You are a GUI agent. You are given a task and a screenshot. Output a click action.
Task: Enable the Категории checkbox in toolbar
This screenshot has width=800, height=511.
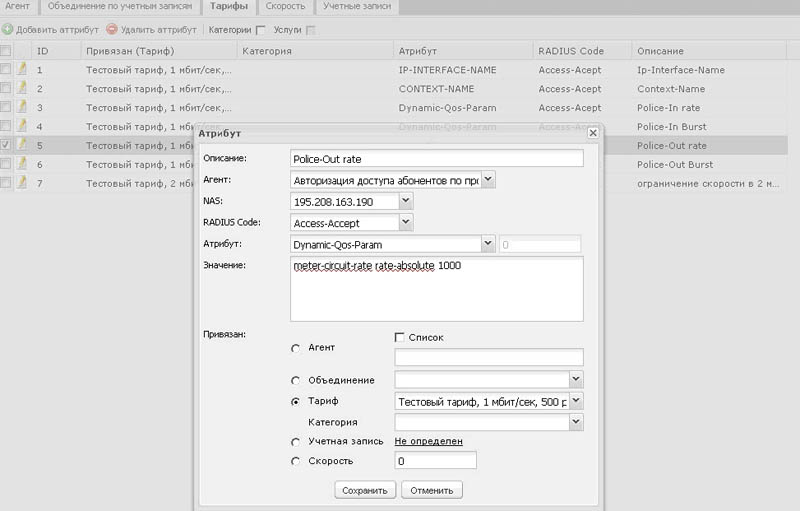(261, 30)
